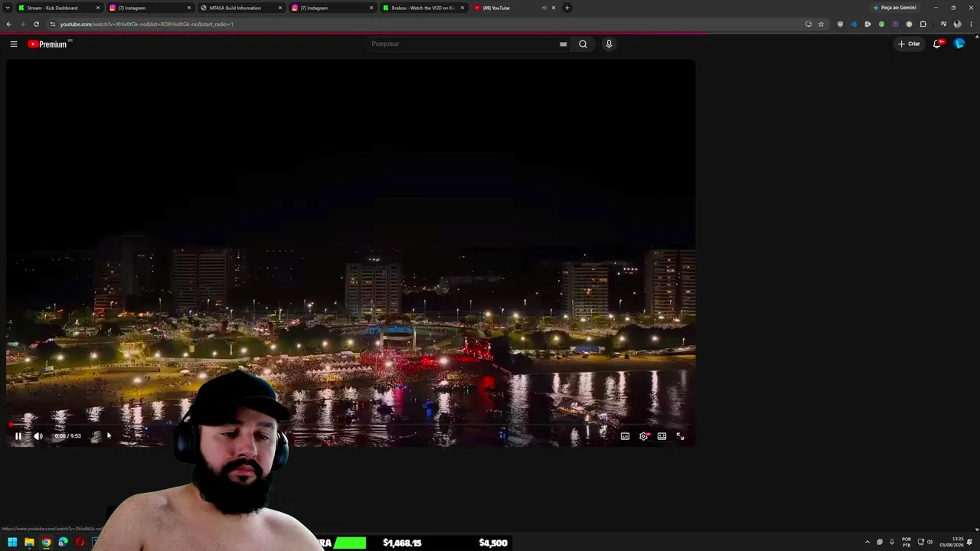The height and width of the screenshot is (551, 980).
Task: Open Chrome from the taskbar
Action: click(46, 543)
